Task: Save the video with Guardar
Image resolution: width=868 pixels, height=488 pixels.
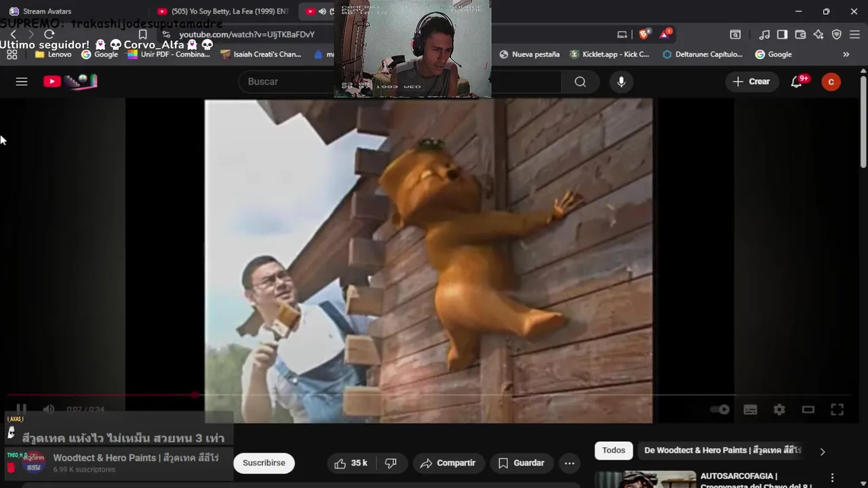Action: pos(521,463)
